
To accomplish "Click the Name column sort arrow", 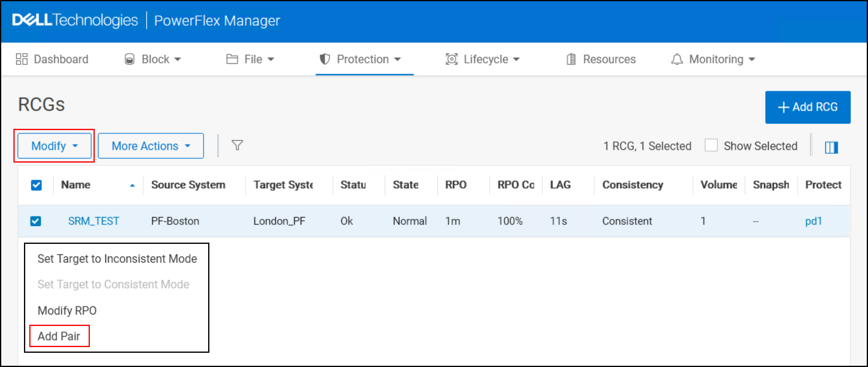I will 132,185.
